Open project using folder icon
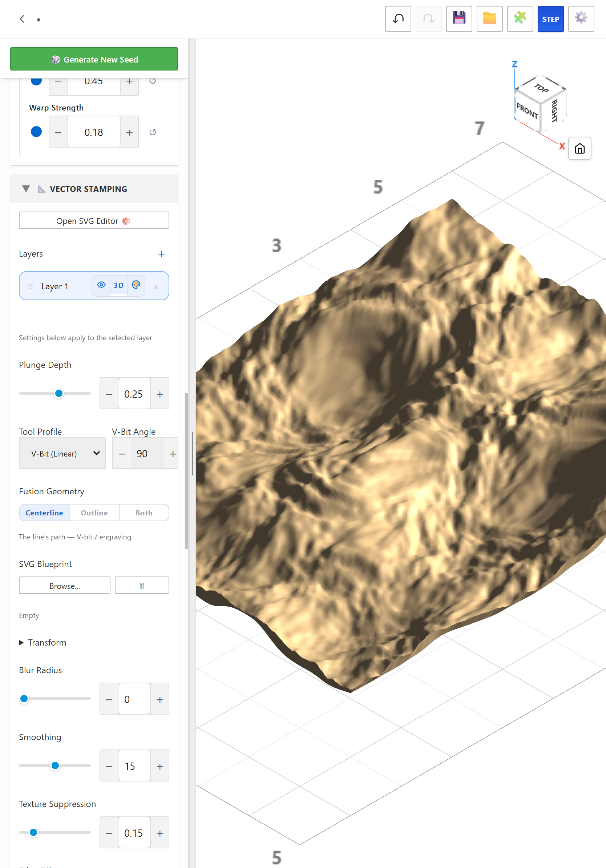 [490, 19]
